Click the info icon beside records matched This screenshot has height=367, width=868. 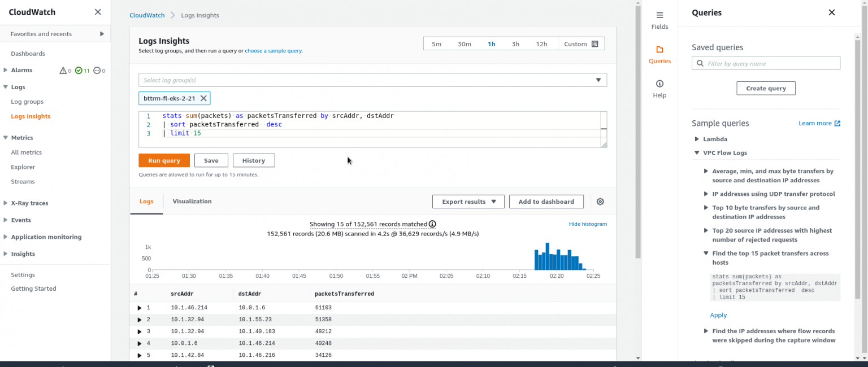[x=432, y=224]
